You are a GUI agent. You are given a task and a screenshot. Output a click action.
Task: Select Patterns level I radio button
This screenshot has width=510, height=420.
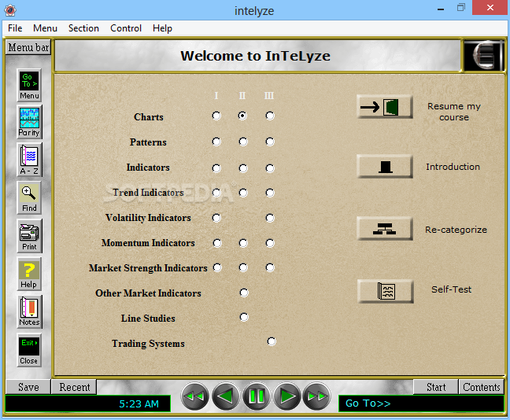point(216,142)
